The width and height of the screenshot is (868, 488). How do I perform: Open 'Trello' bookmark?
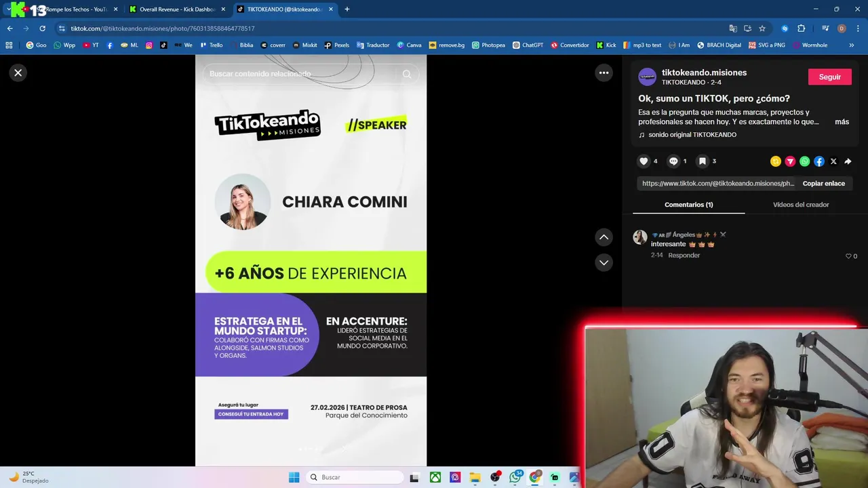coord(211,45)
